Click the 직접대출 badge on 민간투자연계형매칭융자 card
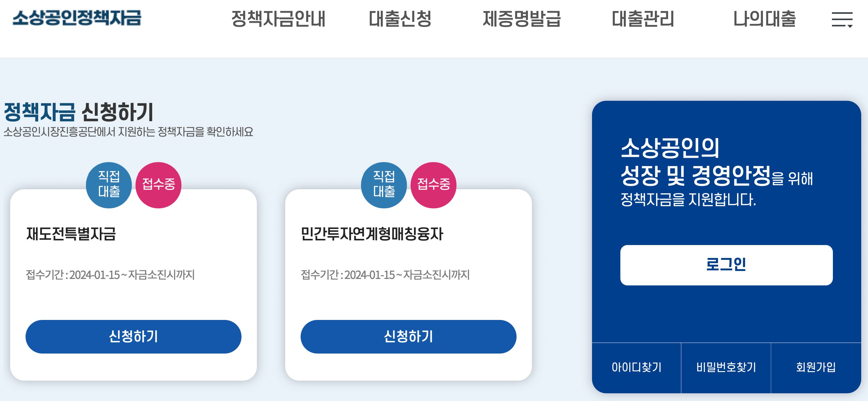Viewport: 868px width, 401px height. [x=384, y=185]
